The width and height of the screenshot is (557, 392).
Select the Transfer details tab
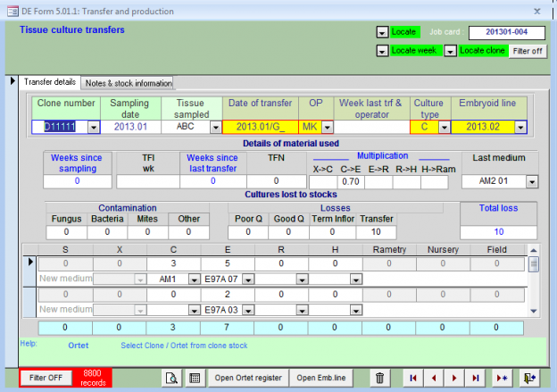pos(50,82)
